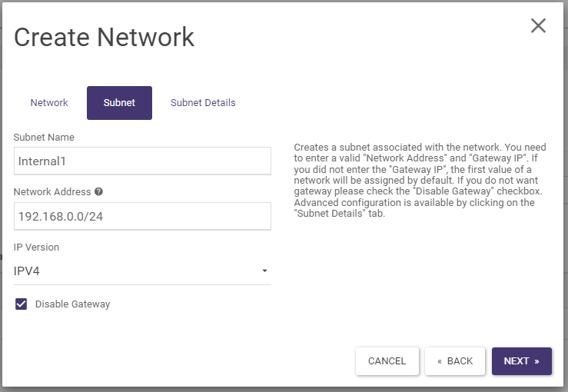Screen dimensions: 568x392
Task: Go back with the Back button
Action: point(455,361)
